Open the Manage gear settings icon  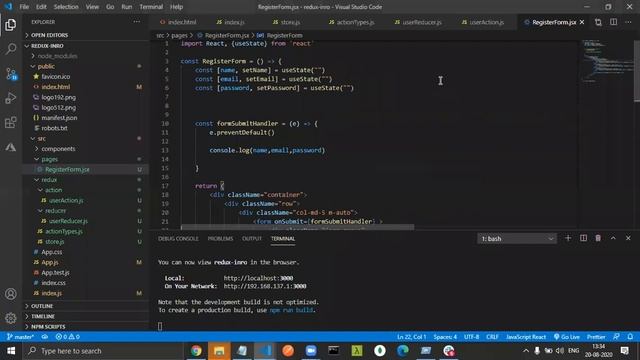pyautogui.click(x=11, y=318)
